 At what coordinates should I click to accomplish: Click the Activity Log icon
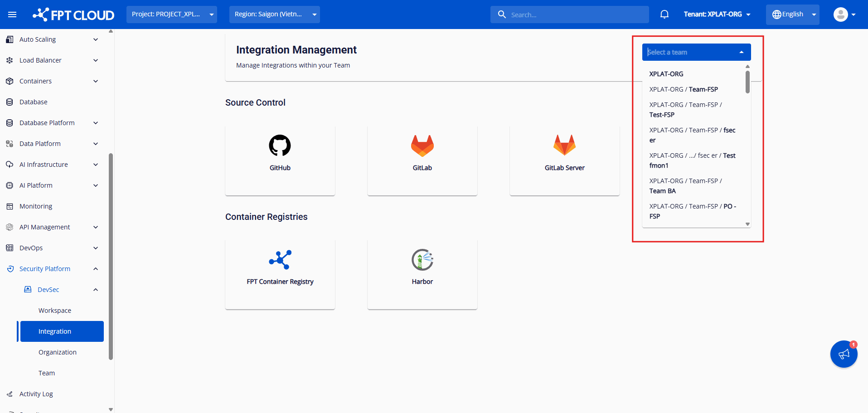click(10, 394)
